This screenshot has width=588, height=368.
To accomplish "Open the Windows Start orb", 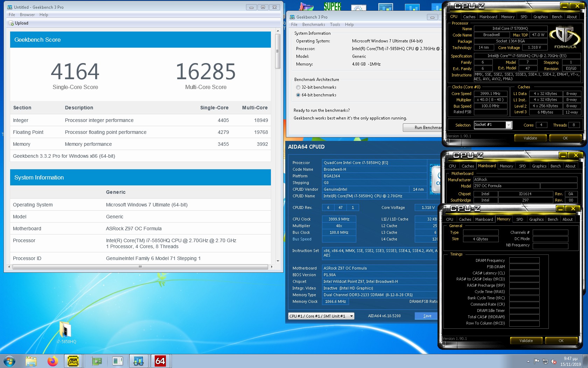I will (x=9, y=361).
